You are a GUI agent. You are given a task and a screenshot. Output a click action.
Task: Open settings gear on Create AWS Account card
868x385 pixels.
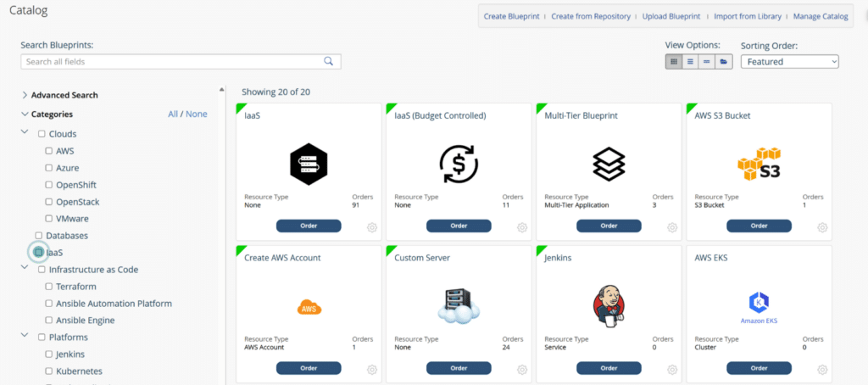372,370
